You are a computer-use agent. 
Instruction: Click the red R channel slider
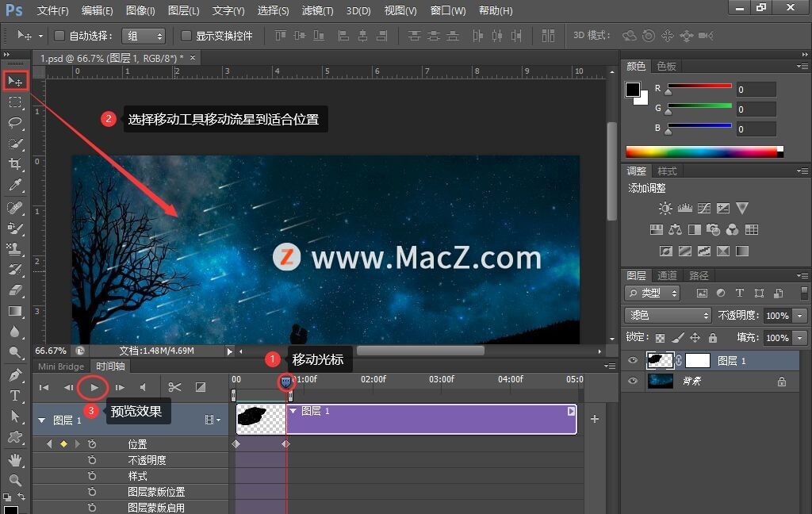pyautogui.click(x=699, y=87)
